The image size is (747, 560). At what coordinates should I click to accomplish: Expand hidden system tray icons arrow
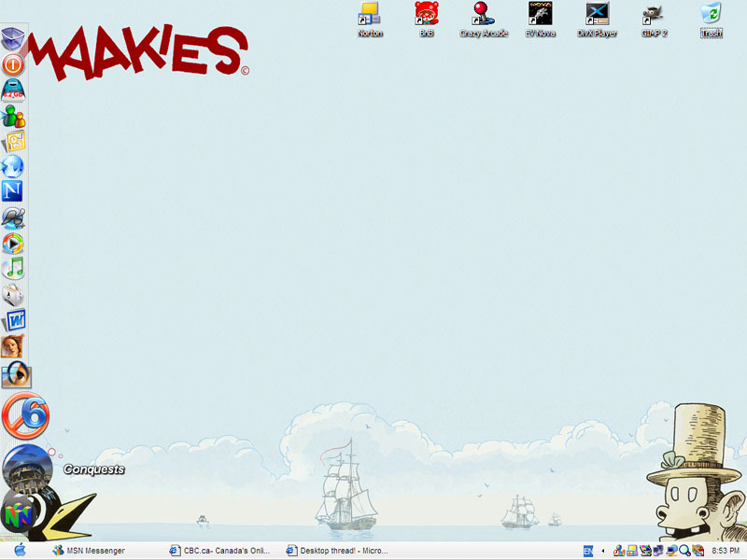coord(602,551)
